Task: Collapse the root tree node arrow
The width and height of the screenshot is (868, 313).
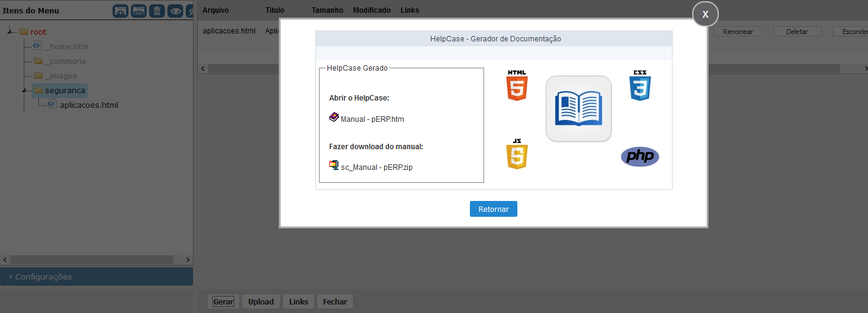Action: pyautogui.click(x=10, y=32)
